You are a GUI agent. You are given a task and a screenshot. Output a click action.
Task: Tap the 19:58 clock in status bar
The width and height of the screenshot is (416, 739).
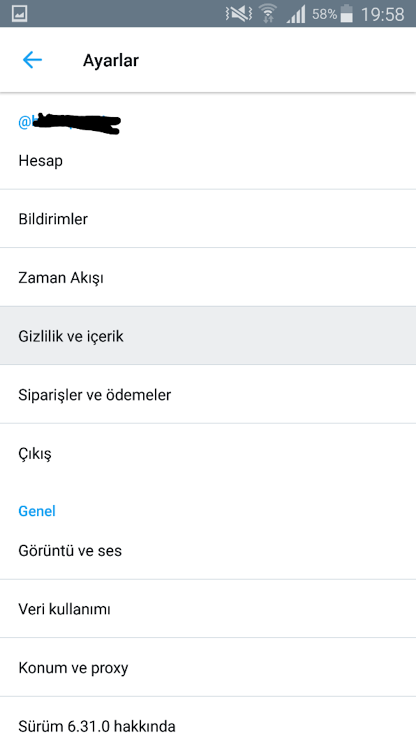382,14
